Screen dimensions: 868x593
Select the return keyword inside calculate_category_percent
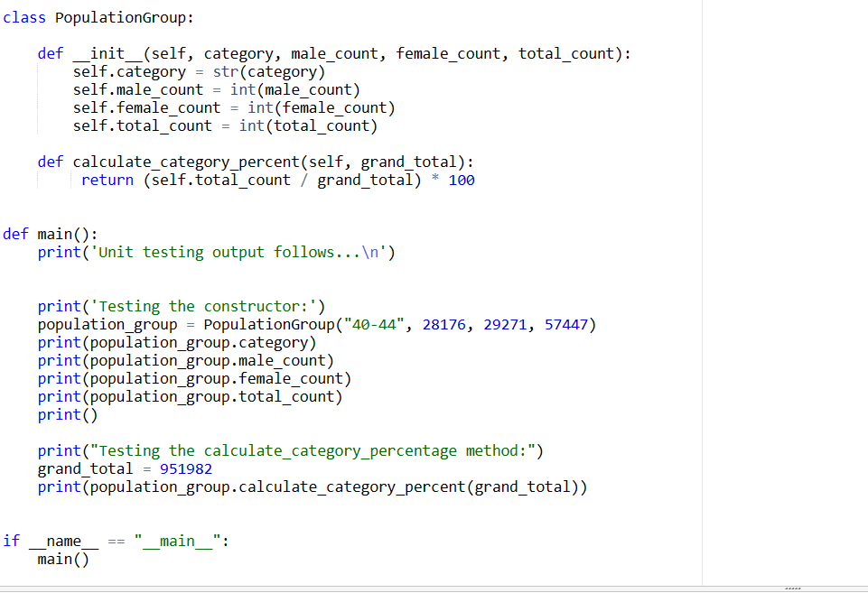(107, 179)
